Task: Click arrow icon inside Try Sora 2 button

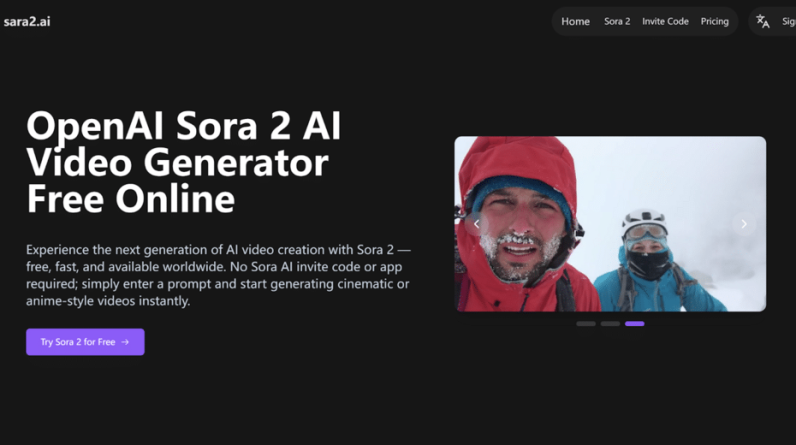Action: click(x=125, y=342)
